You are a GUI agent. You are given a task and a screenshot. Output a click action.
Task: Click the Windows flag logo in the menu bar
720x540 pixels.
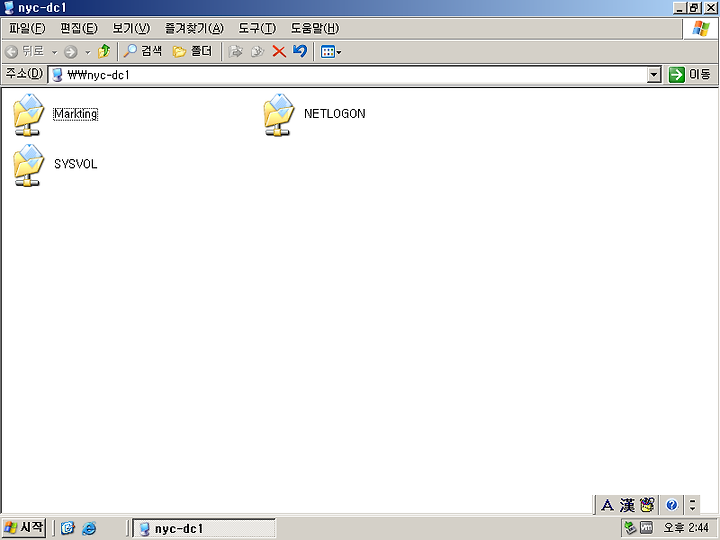[701, 28]
